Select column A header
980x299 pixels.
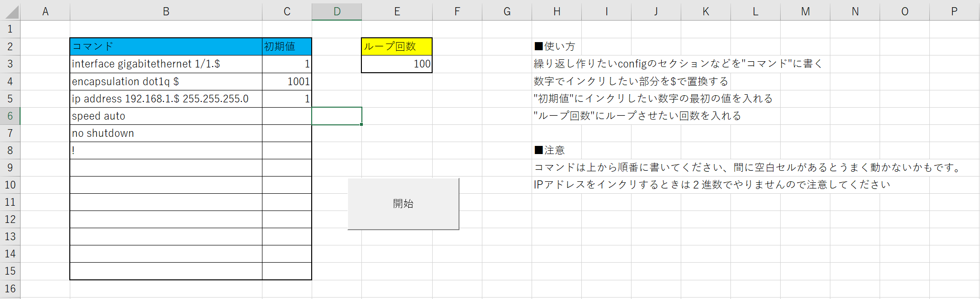click(45, 11)
